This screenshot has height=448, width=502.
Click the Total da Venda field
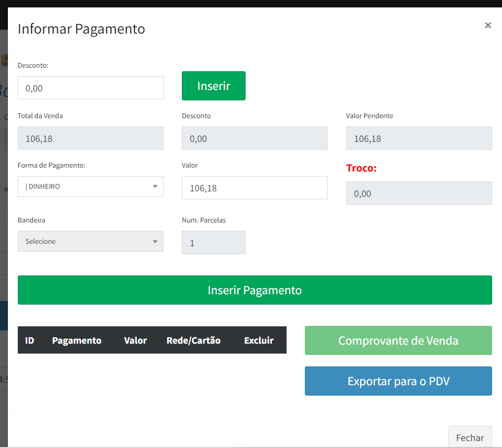[x=90, y=138]
